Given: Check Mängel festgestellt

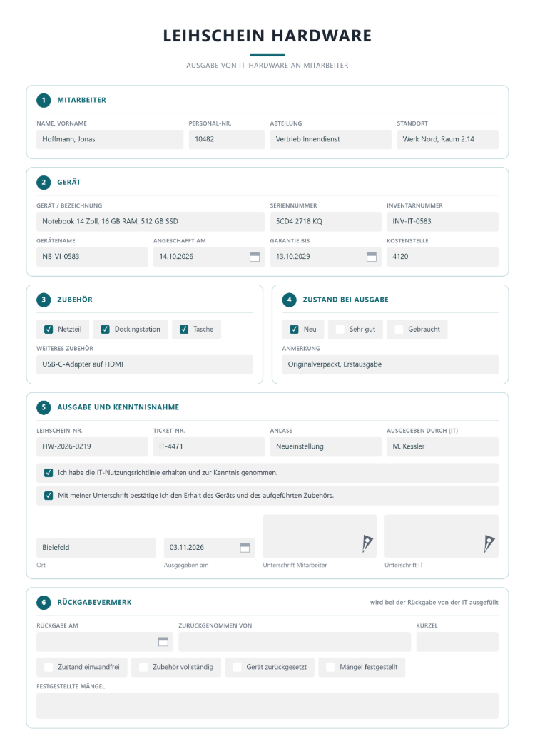Looking at the screenshot, I should tap(330, 668).
